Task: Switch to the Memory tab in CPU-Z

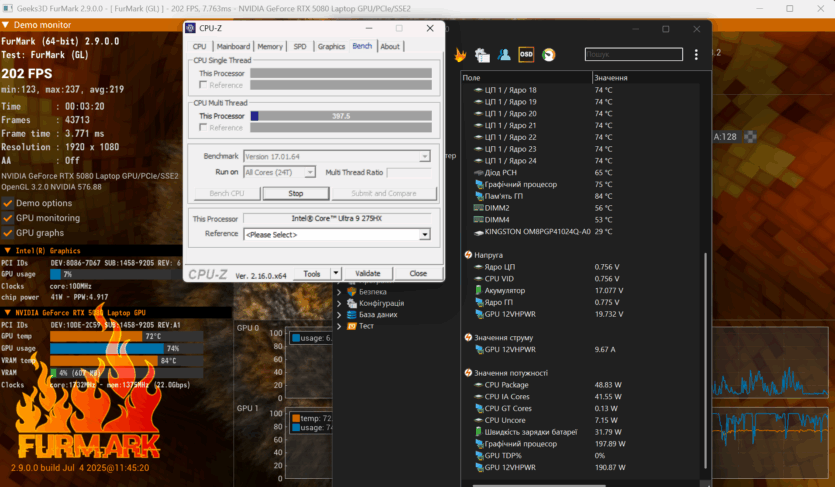Action: [x=269, y=46]
